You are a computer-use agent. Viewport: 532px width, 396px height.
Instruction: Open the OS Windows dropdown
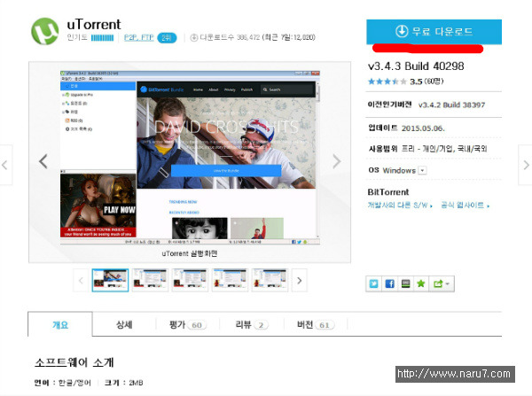pos(422,170)
